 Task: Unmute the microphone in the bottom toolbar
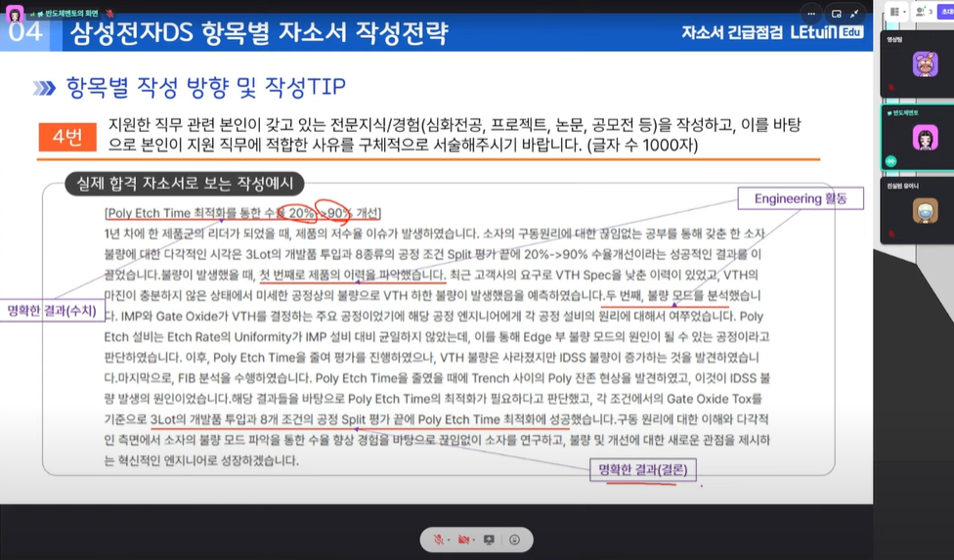[x=438, y=539]
